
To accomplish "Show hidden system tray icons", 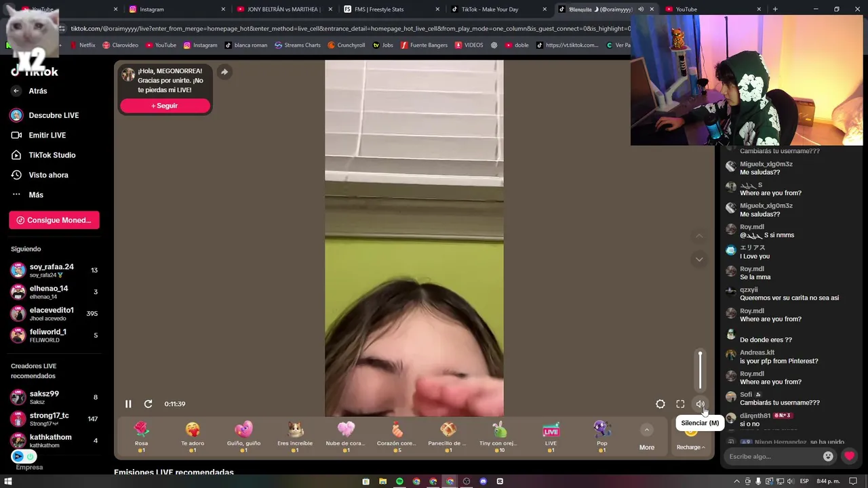I will tap(737, 482).
